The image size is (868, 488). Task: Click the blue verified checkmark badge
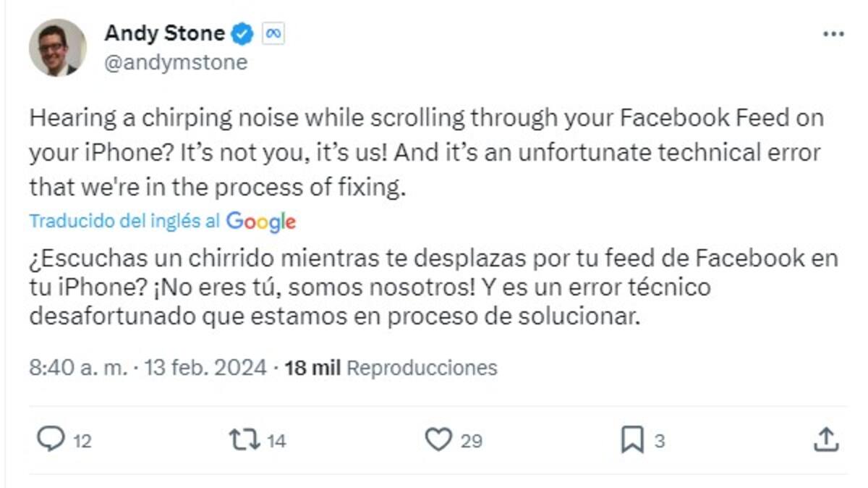point(242,33)
